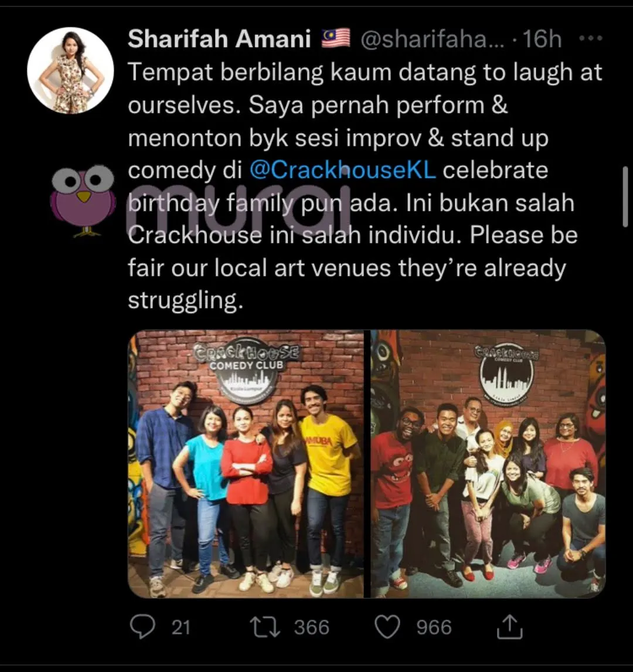This screenshot has height=672, width=633.
Task: Open the @CrackhouseKL mention link
Action: tap(343, 170)
